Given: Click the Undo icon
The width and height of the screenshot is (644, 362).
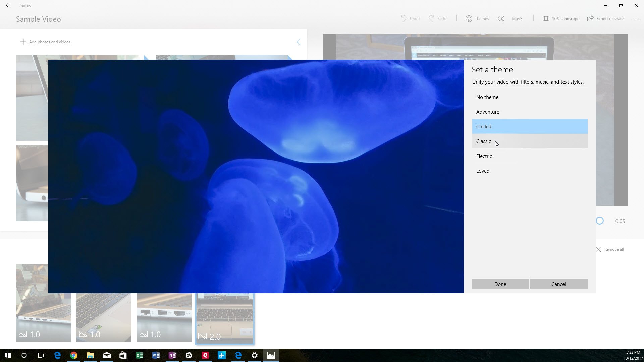Looking at the screenshot, I should click(x=404, y=19).
